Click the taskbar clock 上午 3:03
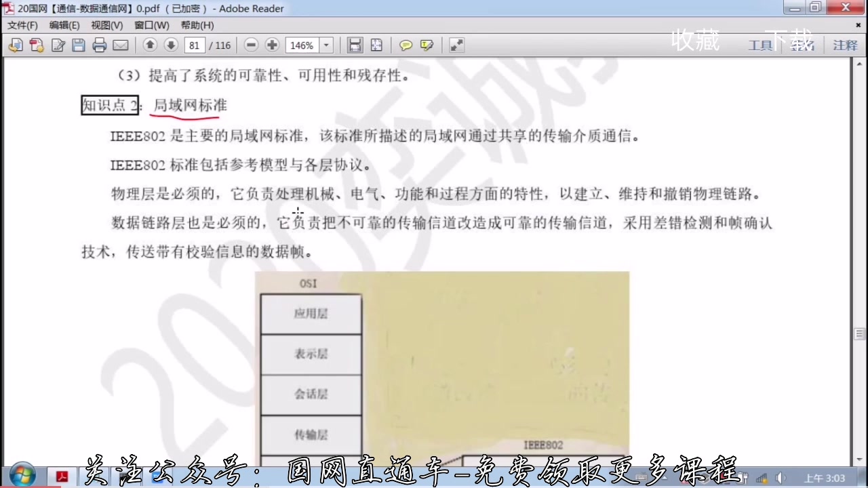868x488 pixels. pos(825,478)
